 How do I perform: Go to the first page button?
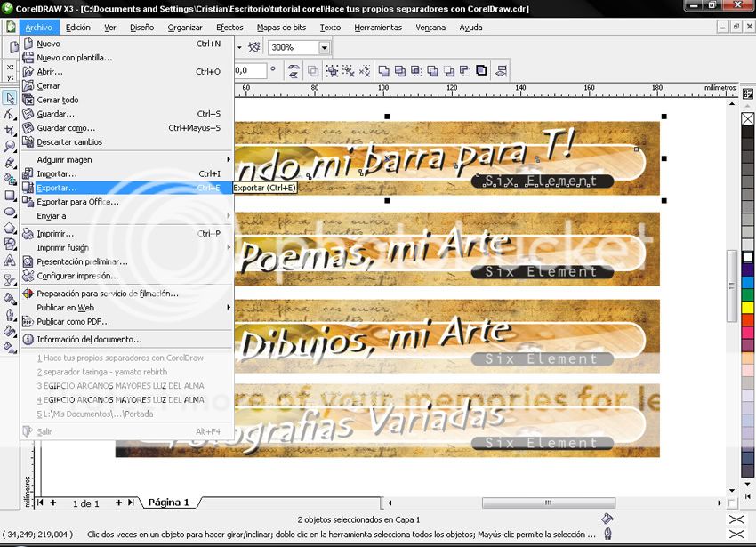click(x=40, y=503)
